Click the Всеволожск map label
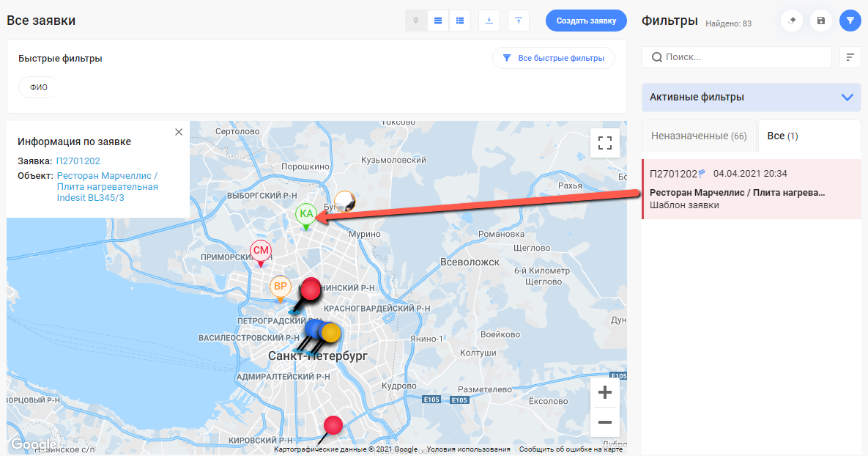 click(470, 262)
